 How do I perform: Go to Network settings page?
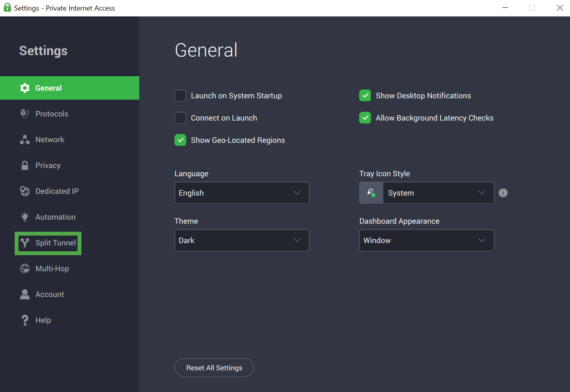click(70, 140)
